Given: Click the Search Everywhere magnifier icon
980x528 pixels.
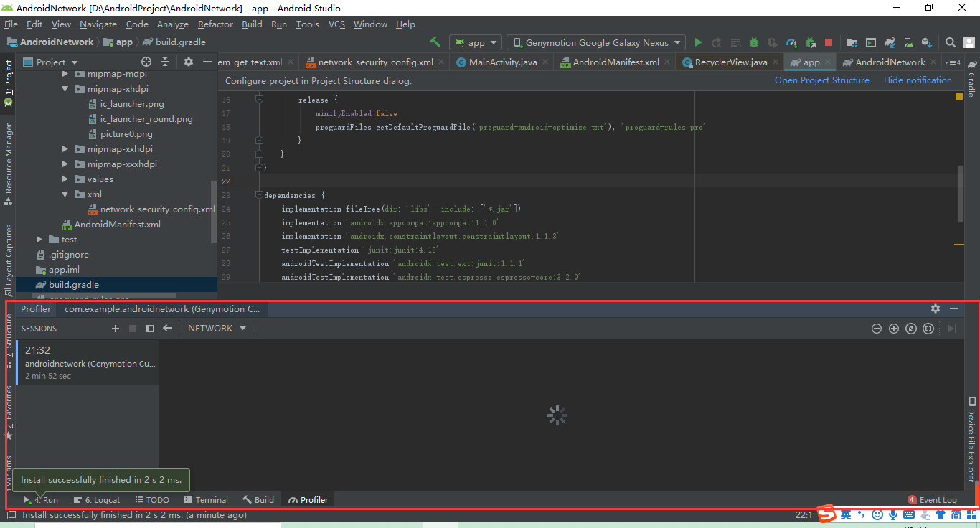Looking at the screenshot, I should (950, 42).
